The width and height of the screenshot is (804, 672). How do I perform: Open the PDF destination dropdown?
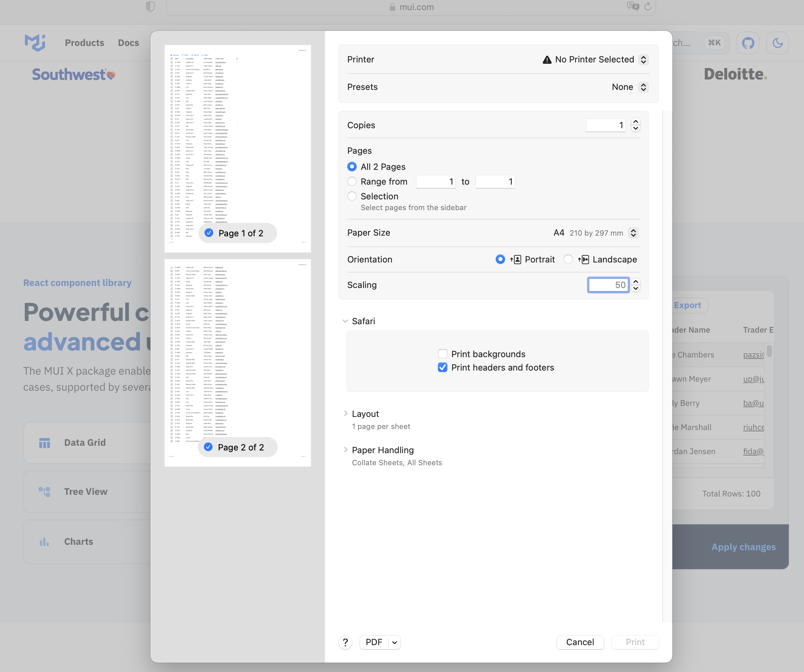(x=394, y=642)
